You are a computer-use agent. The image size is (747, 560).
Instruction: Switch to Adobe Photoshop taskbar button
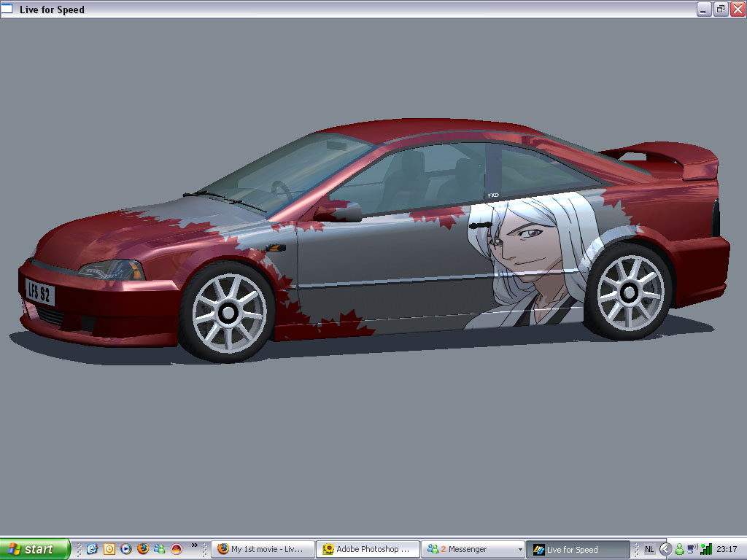(x=368, y=549)
